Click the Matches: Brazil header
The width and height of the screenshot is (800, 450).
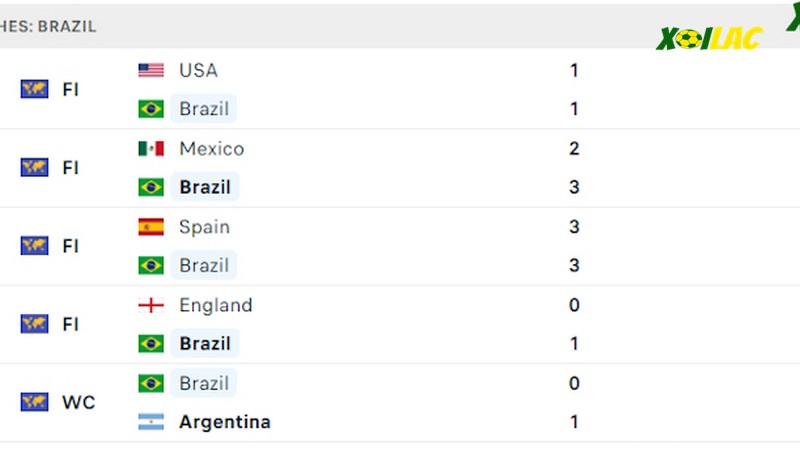48,27
